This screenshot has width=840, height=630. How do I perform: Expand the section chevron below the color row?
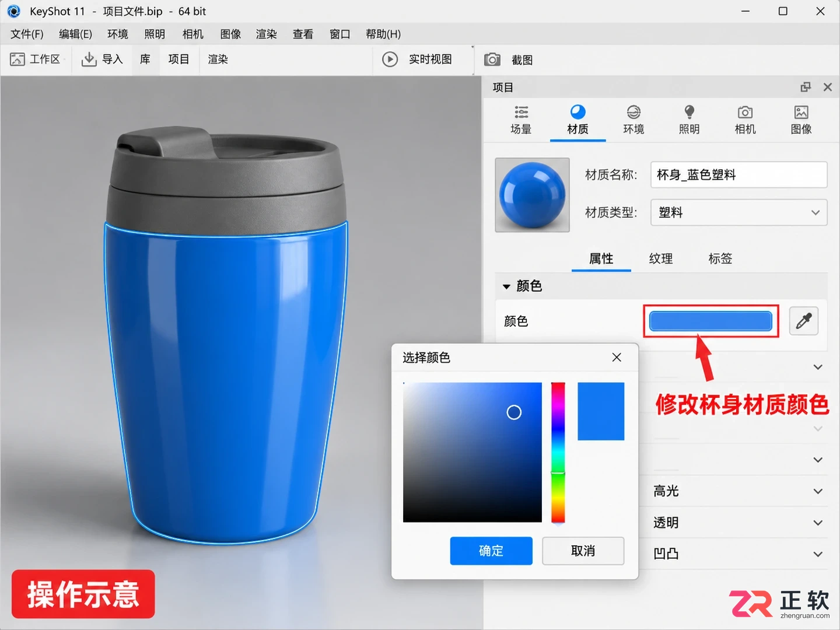point(818,367)
